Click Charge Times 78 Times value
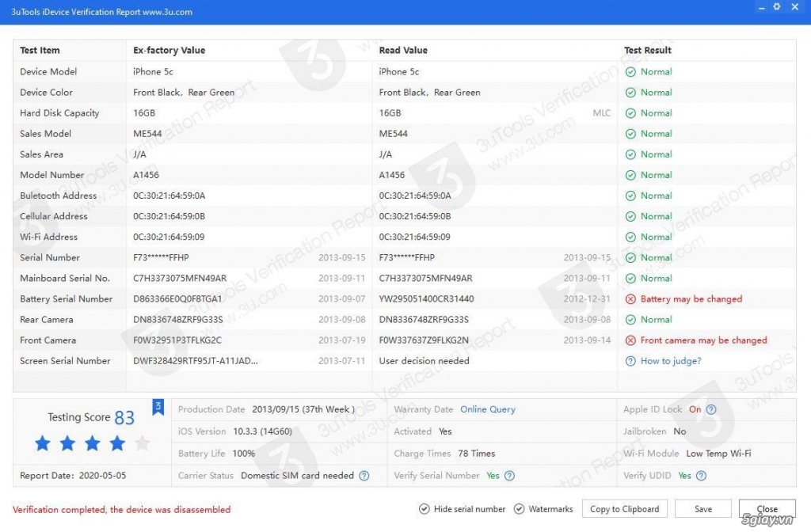Image resolution: width=811 pixels, height=532 pixels. tap(476, 454)
